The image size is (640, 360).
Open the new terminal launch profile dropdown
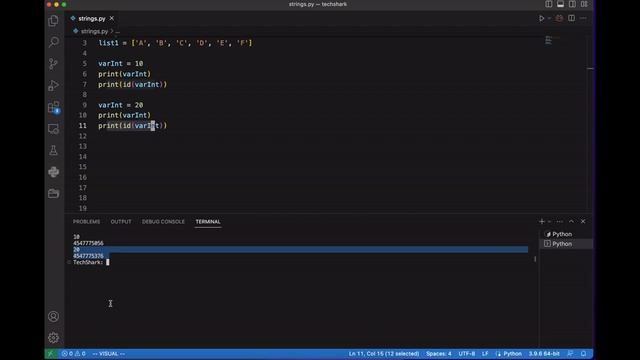549,222
